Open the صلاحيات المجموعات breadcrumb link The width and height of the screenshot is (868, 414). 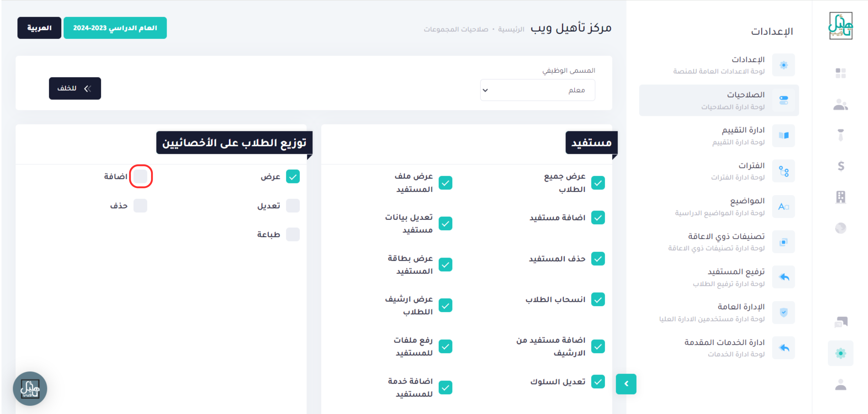(x=456, y=29)
